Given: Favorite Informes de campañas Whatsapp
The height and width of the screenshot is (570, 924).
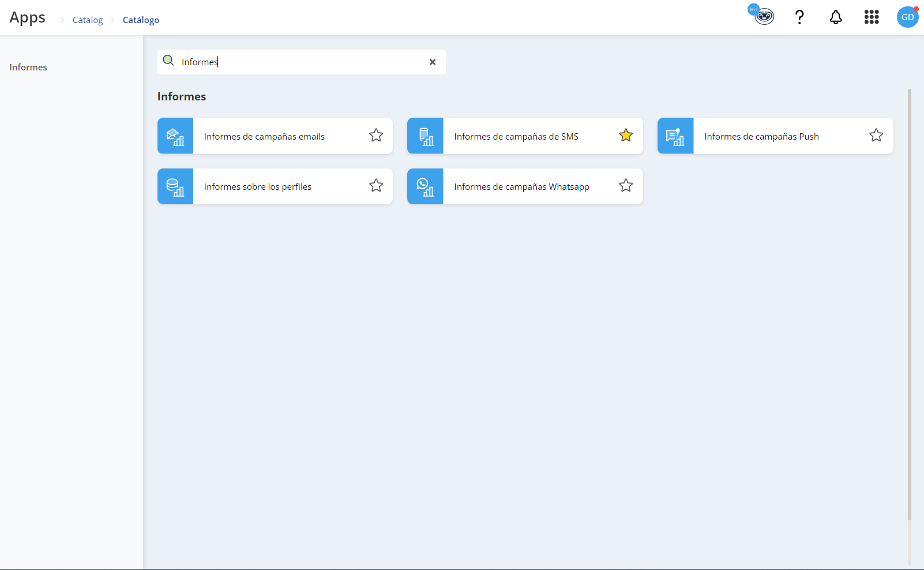Looking at the screenshot, I should point(626,186).
